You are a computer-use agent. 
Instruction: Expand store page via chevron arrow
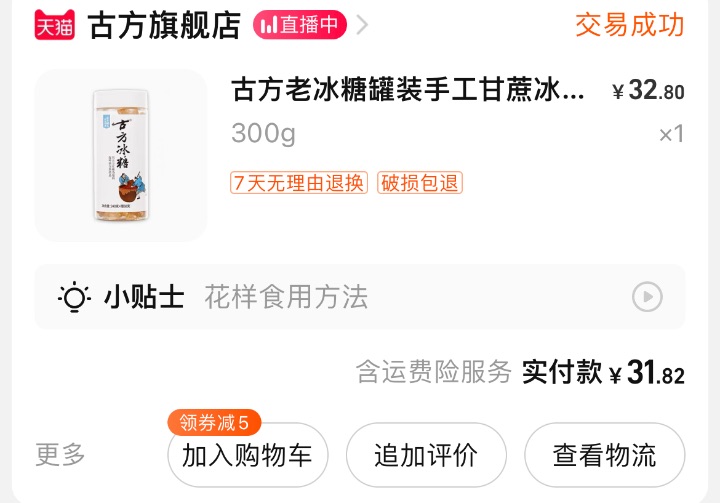[362, 25]
